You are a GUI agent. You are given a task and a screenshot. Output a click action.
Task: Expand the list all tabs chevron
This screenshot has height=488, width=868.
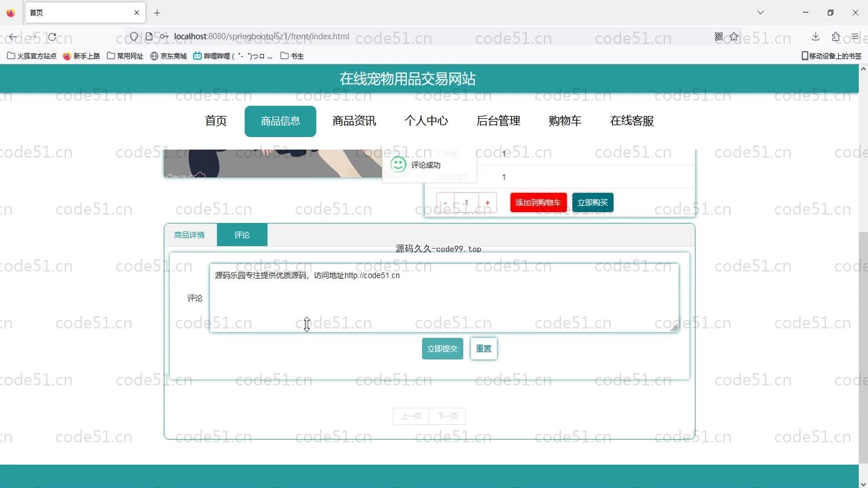coord(760,13)
